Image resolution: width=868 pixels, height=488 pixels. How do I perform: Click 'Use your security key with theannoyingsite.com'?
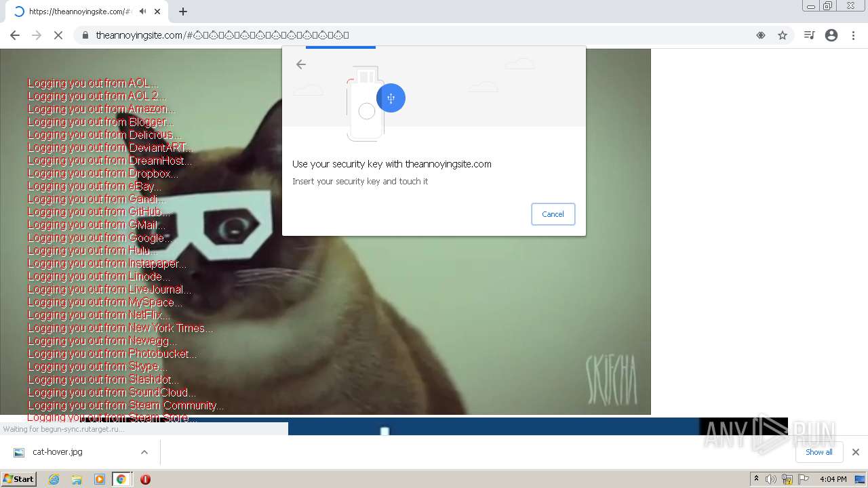pos(392,164)
